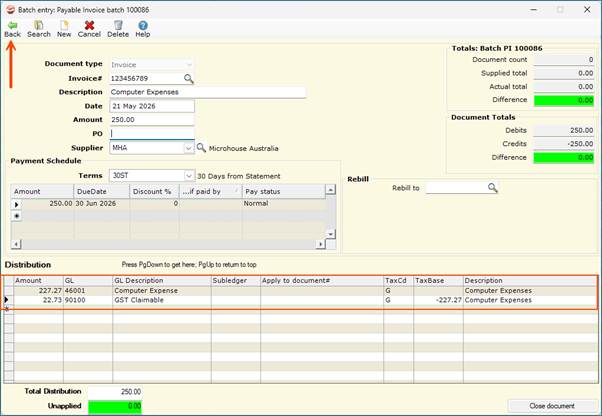Click the red Cancel icon
The width and height of the screenshot is (602, 416).
tap(89, 25)
